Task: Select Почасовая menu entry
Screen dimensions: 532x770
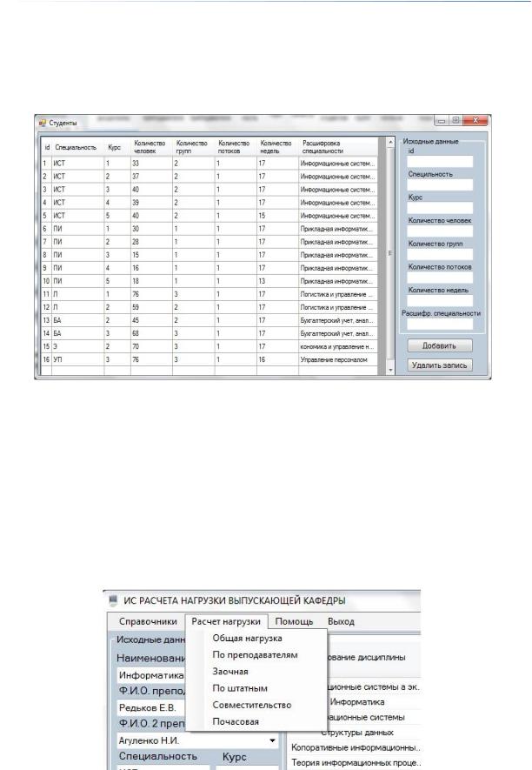Action: coord(236,722)
